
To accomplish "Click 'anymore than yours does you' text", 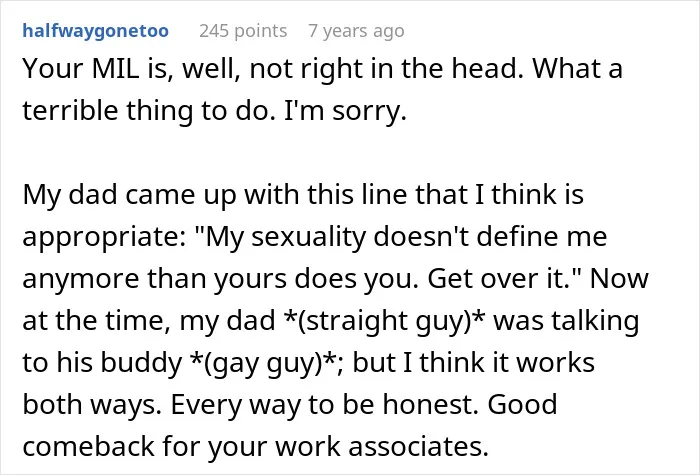I will click(x=220, y=279).
